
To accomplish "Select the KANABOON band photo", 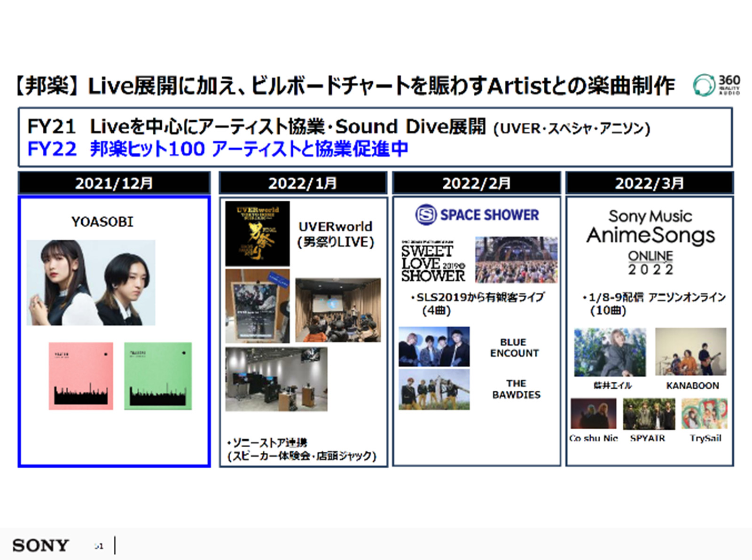I will [690, 352].
